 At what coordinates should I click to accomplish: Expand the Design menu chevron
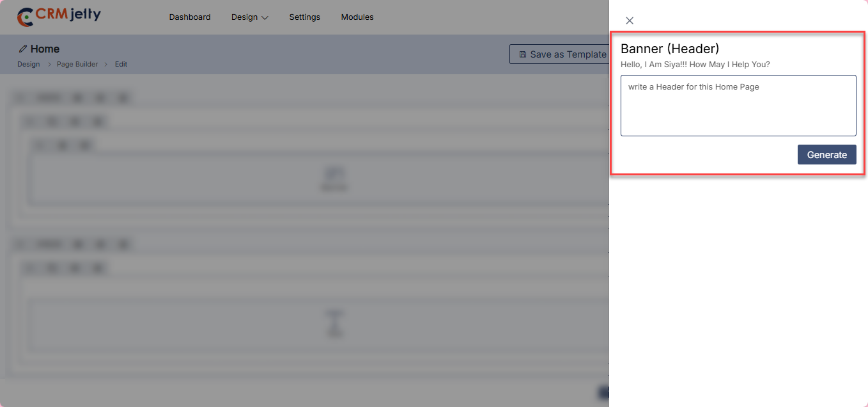coord(265,18)
